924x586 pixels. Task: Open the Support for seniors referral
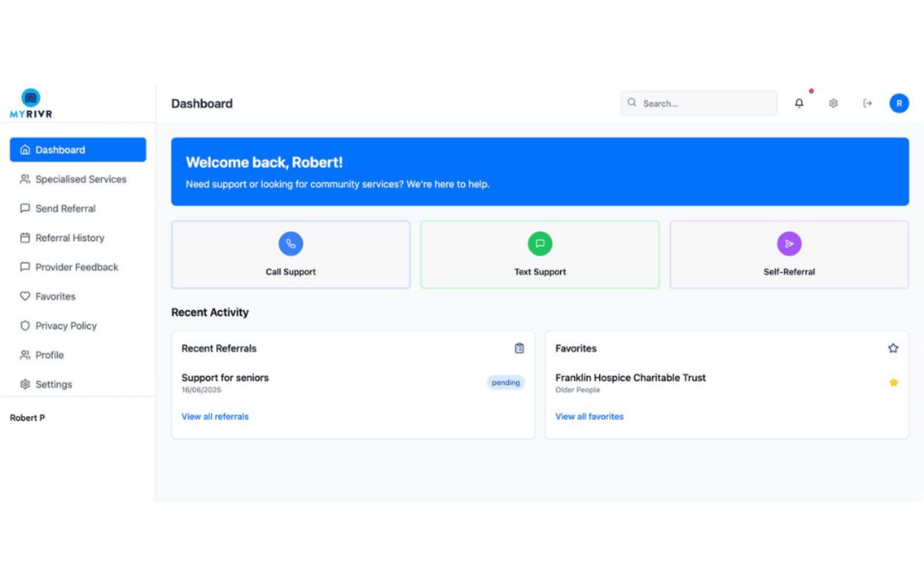click(226, 378)
